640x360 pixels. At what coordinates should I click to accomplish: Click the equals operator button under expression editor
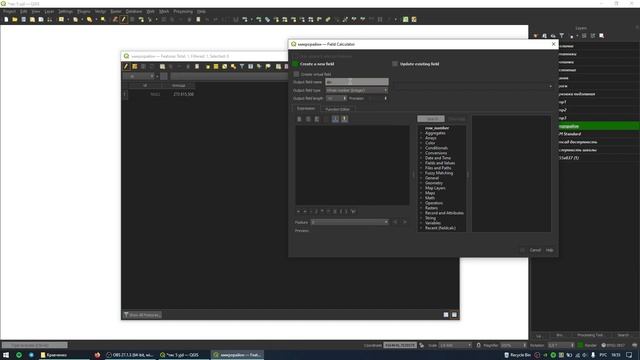(x=298, y=211)
